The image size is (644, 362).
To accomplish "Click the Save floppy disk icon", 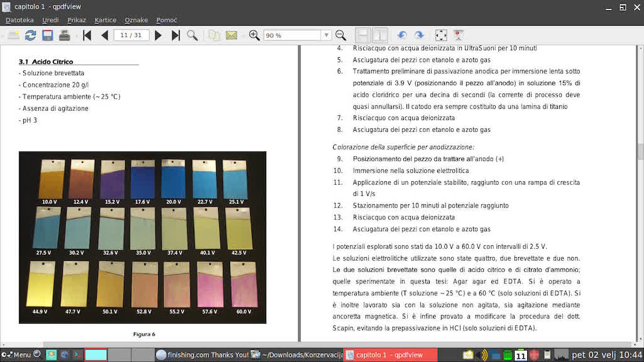I will pos(47,36).
